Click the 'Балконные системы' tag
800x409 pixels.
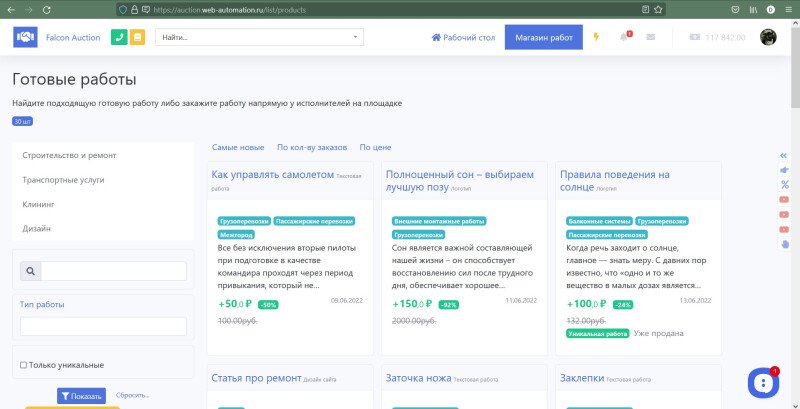coord(599,221)
